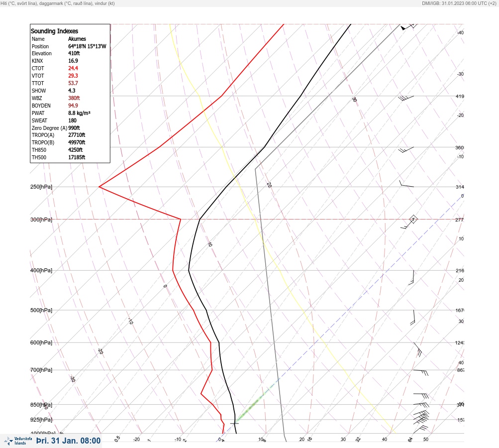The image size is (499, 448).
Task: Click the '400[hPa]' pressure label
Action: pyautogui.click(x=41, y=270)
